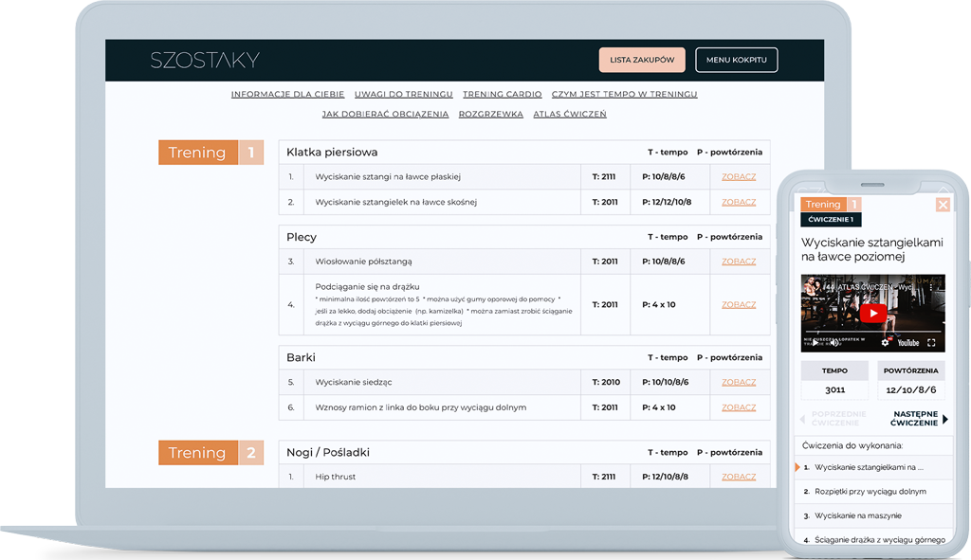Open Menu Kokpitu
This screenshot has height=560, width=971.
click(x=737, y=60)
